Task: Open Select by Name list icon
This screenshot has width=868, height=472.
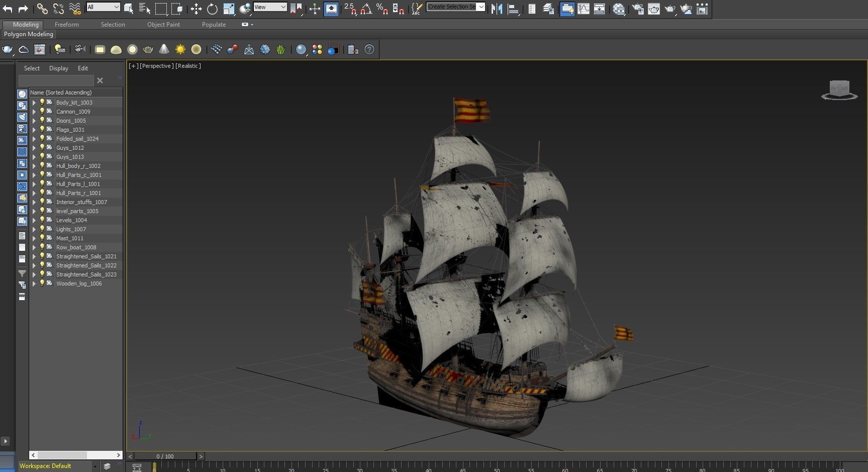Action: (x=145, y=9)
